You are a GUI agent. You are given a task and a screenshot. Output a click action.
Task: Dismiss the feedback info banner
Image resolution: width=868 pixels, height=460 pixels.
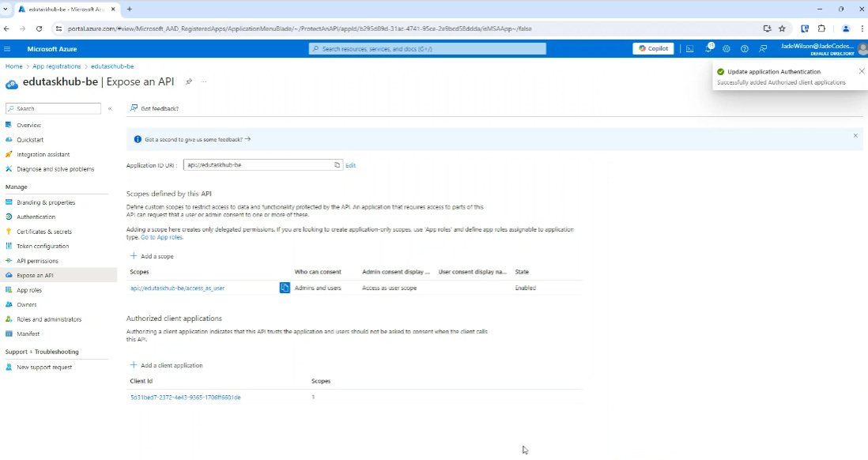coord(855,136)
